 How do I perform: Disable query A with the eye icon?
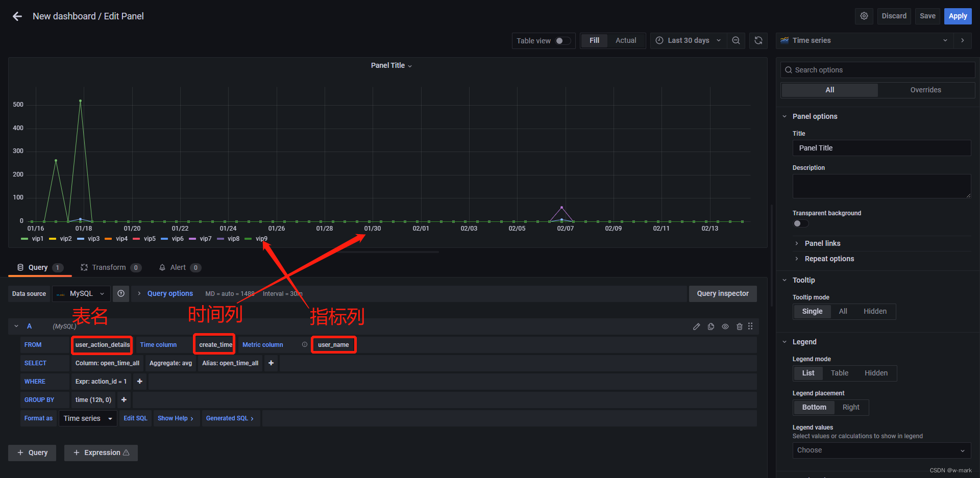(725, 326)
